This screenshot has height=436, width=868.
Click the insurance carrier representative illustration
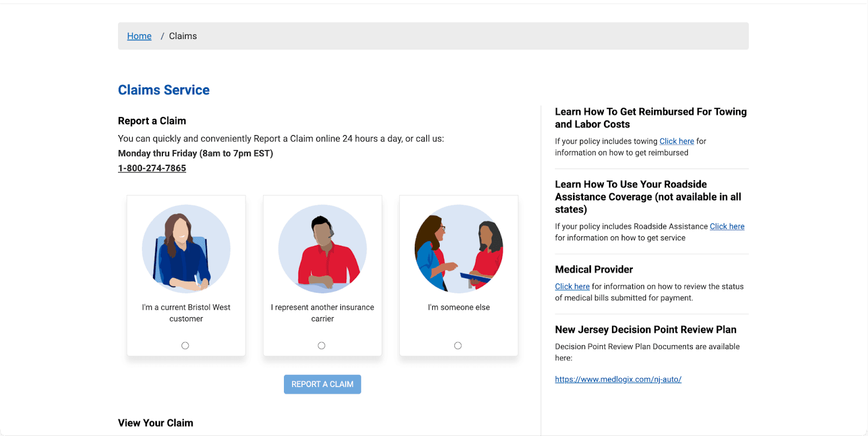point(322,249)
